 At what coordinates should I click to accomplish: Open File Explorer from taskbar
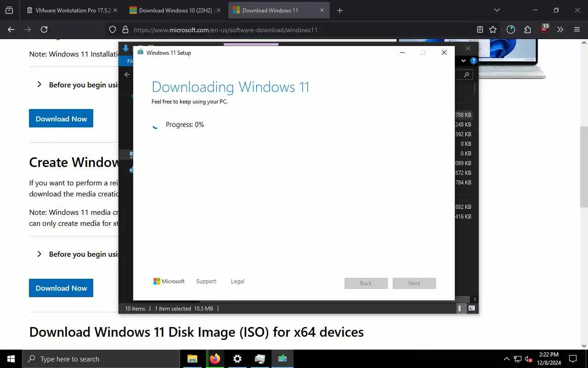point(192,359)
